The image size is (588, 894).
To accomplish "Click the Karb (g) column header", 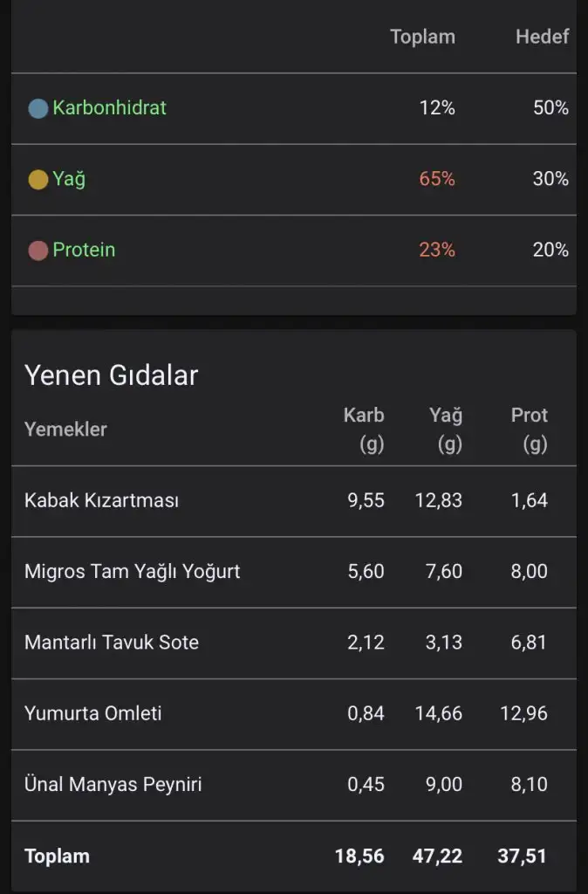I will [364, 429].
